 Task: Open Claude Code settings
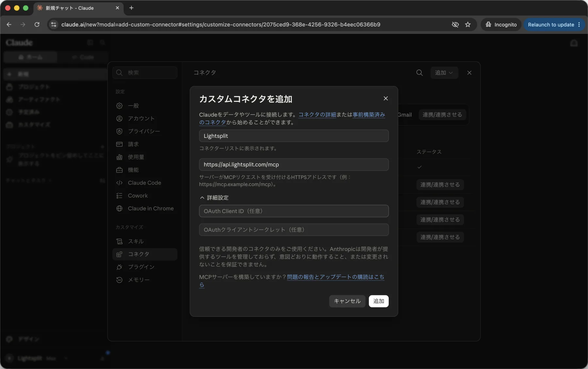coord(145,183)
